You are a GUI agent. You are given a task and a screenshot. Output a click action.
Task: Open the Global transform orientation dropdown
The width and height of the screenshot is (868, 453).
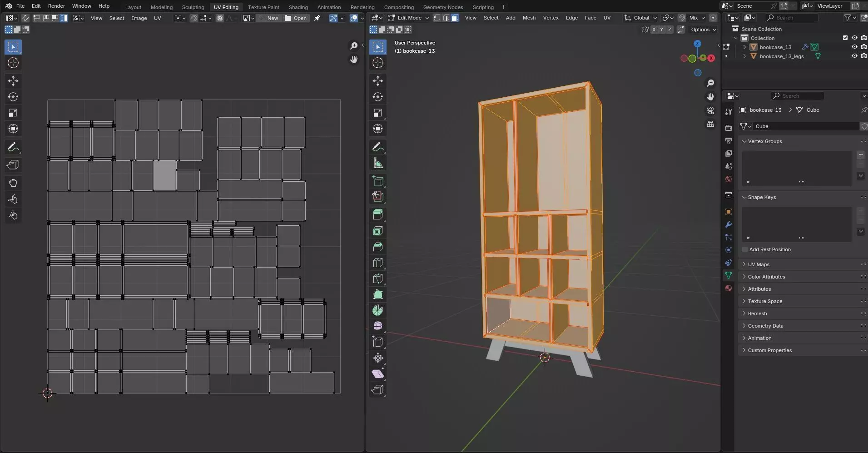coord(640,18)
